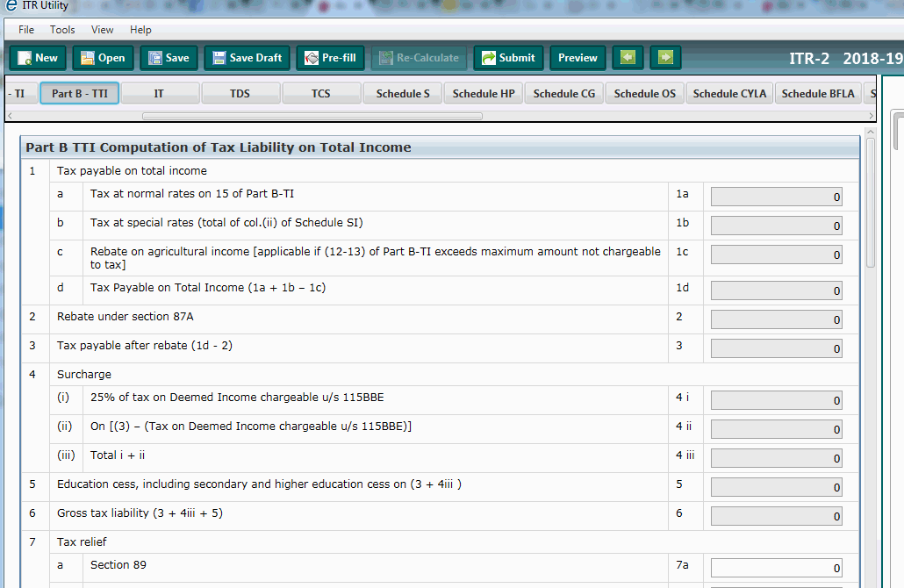Open the Help menu
Image resolution: width=904 pixels, height=588 pixels.
point(140,29)
